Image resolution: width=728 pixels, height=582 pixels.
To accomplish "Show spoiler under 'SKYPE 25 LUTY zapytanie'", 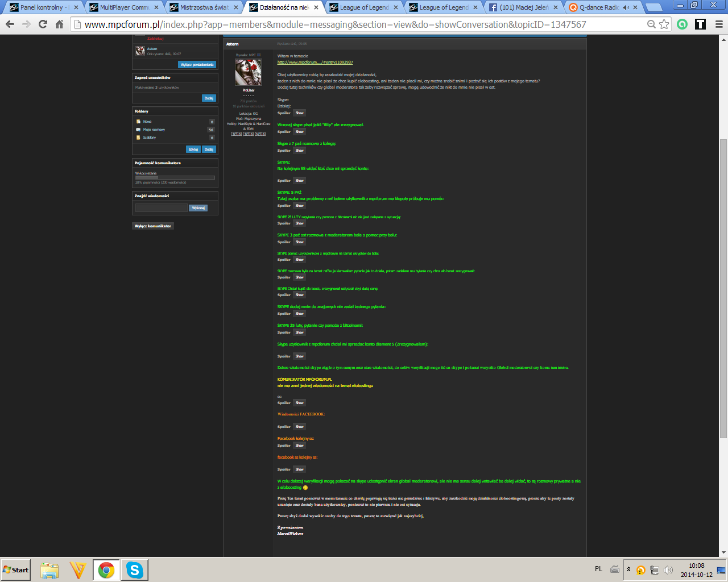I will (x=300, y=223).
